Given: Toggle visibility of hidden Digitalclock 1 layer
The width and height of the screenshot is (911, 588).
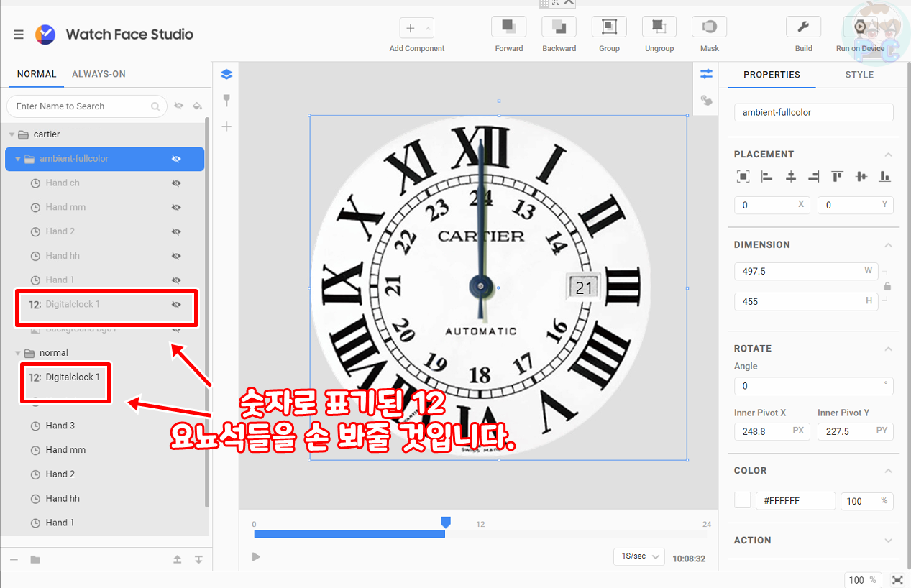Looking at the screenshot, I should 176,305.
